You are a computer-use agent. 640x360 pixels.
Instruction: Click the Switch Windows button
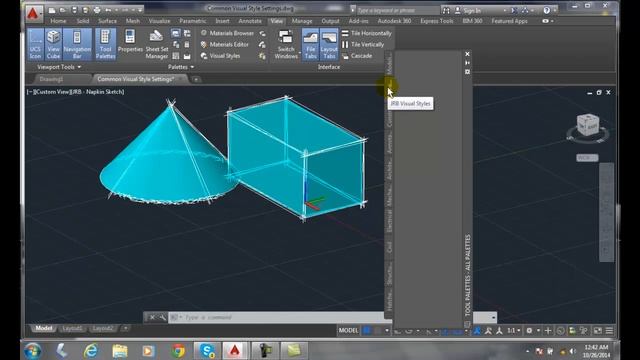[x=286, y=44]
